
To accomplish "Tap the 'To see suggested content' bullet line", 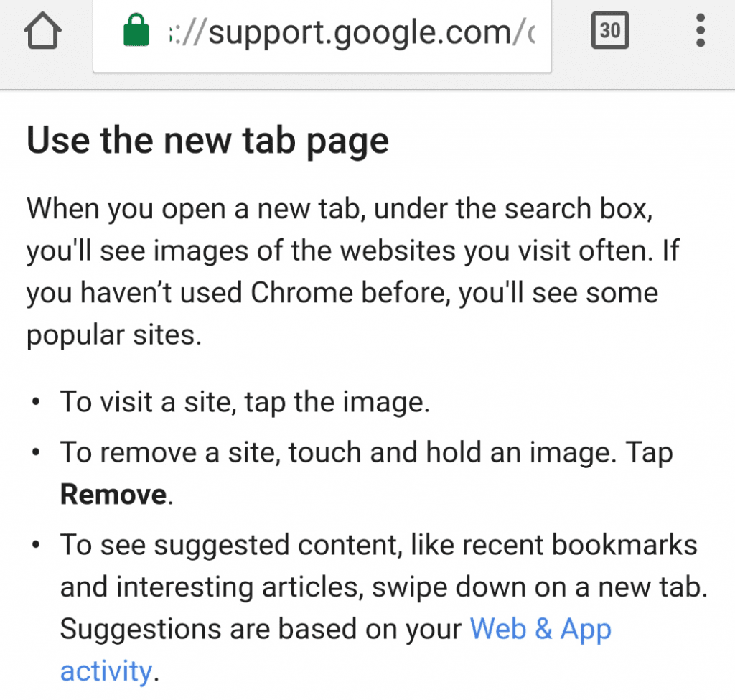I will pyautogui.click(x=379, y=545).
